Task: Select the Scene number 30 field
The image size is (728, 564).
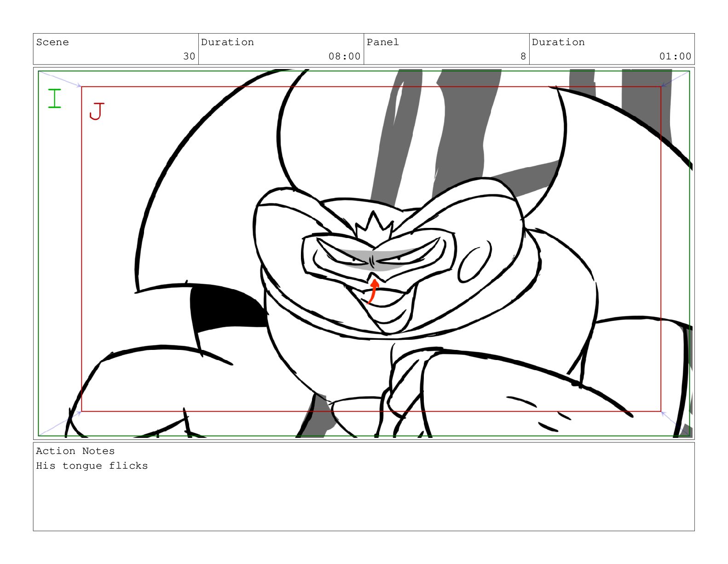Action: pyautogui.click(x=116, y=49)
